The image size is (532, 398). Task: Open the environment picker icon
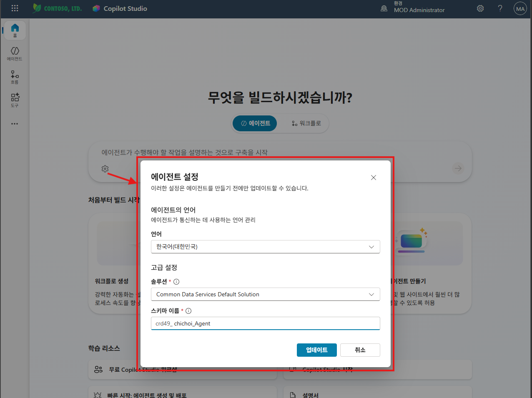pos(384,8)
